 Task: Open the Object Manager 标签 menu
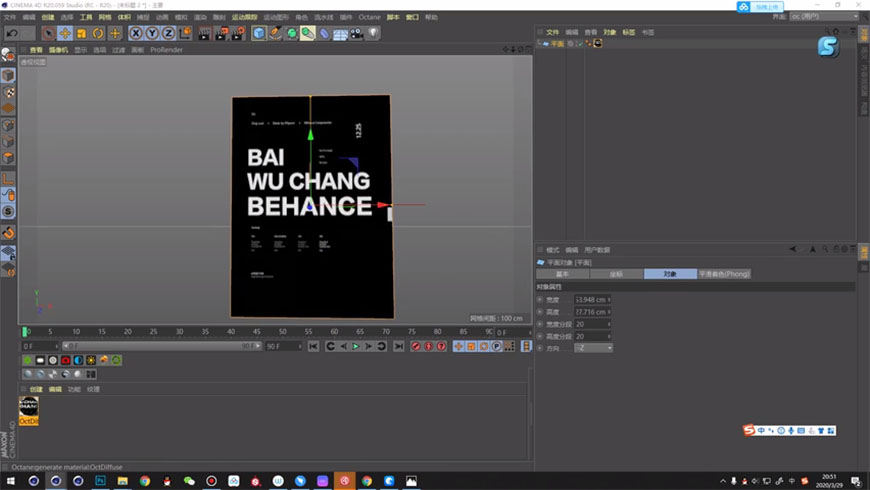pyautogui.click(x=628, y=32)
